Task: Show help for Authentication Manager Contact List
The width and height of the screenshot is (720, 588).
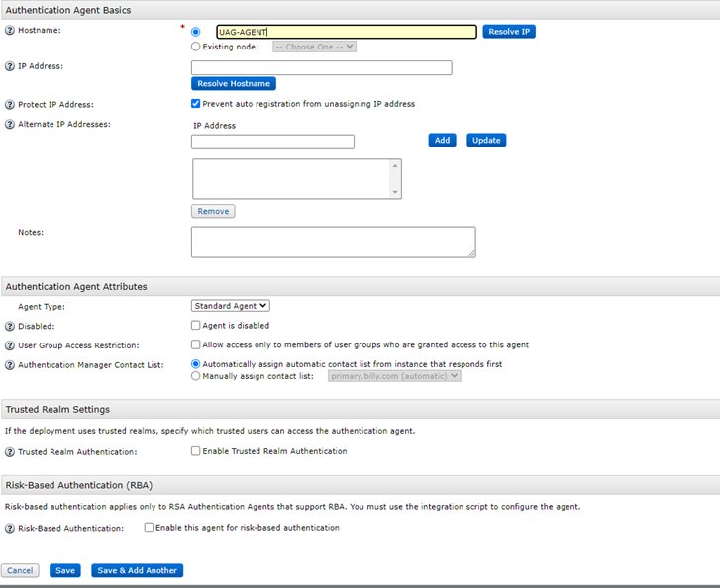Action: [x=10, y=365]
